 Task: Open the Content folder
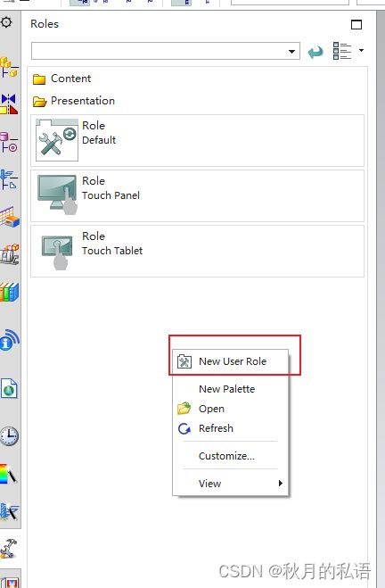(61, 79)
